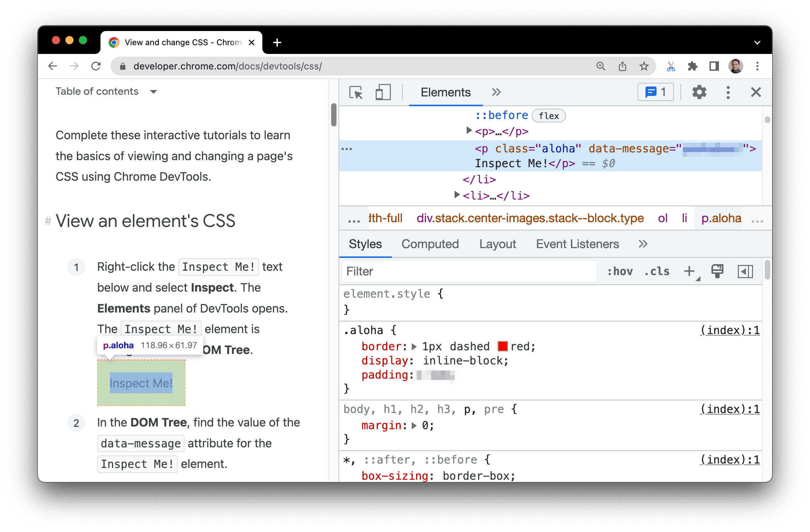Click the add new CSS rule icon
The image size is (810, 532).
point(691,271)
